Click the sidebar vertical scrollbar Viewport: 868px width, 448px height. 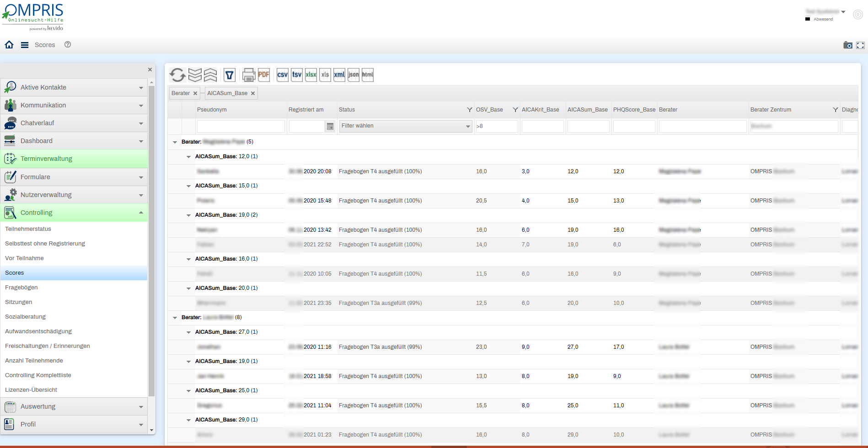click(151, 241)
